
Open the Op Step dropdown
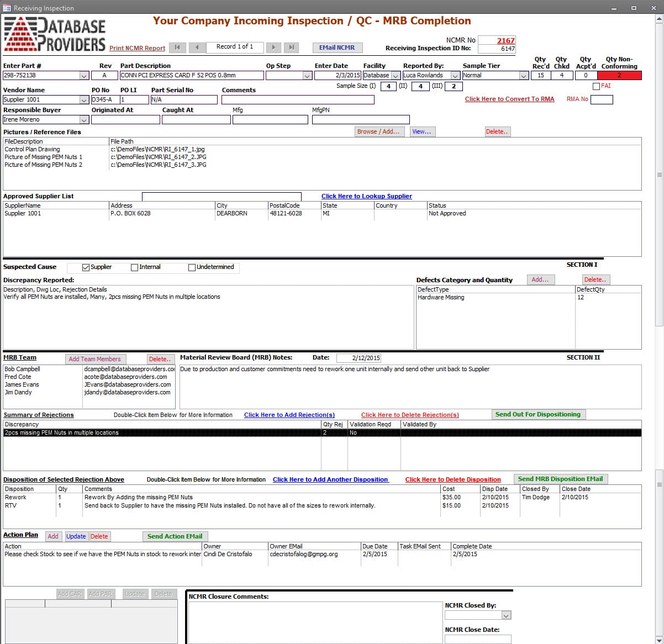pos(307,76)
